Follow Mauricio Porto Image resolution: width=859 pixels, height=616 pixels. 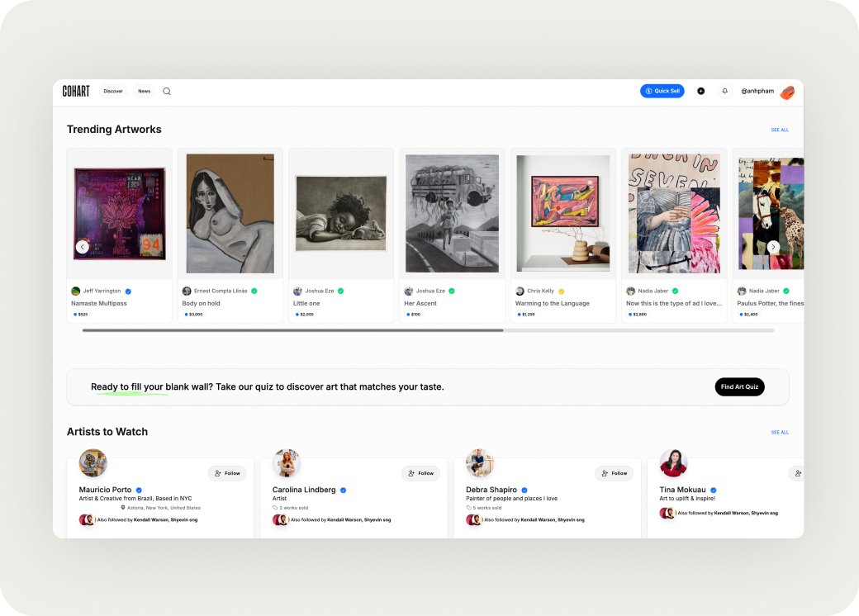pos(227,473)
